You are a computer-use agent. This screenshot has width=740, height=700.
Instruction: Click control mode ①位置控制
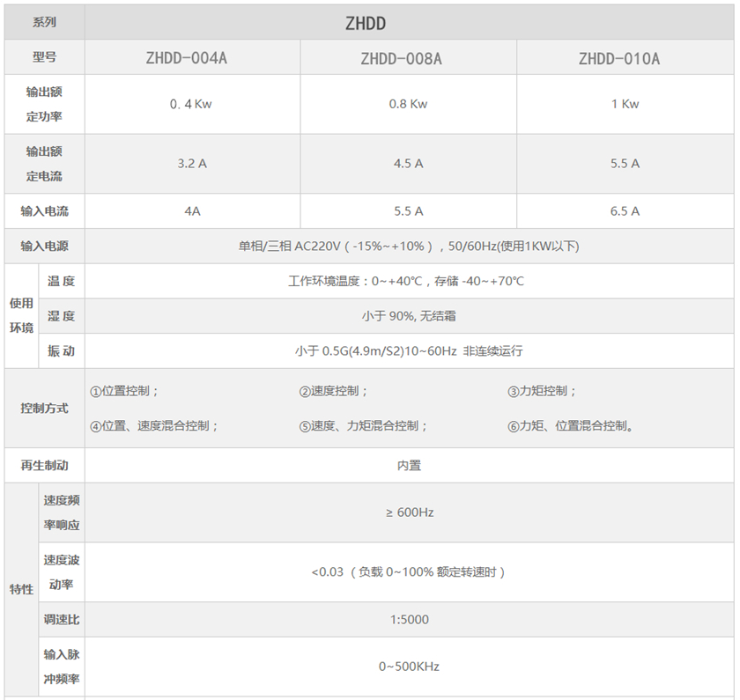click(x=125, y=392)
